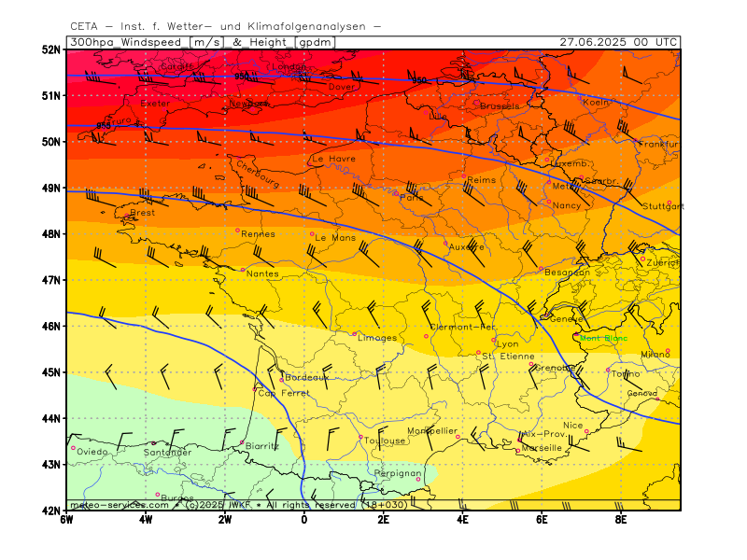Click the Perpignan city label

tap(398, 473)
